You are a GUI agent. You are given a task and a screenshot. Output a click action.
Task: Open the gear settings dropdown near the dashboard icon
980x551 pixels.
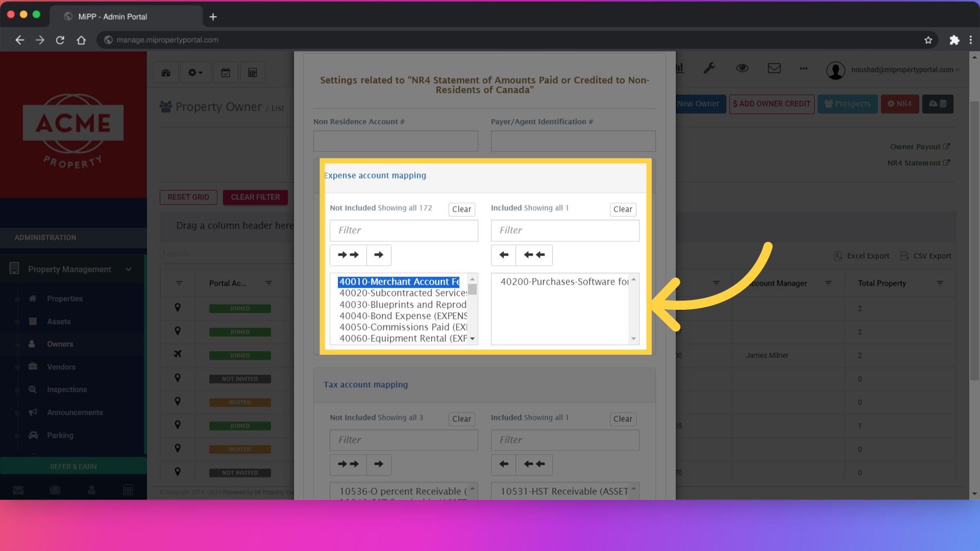click(x=195, y=72)
